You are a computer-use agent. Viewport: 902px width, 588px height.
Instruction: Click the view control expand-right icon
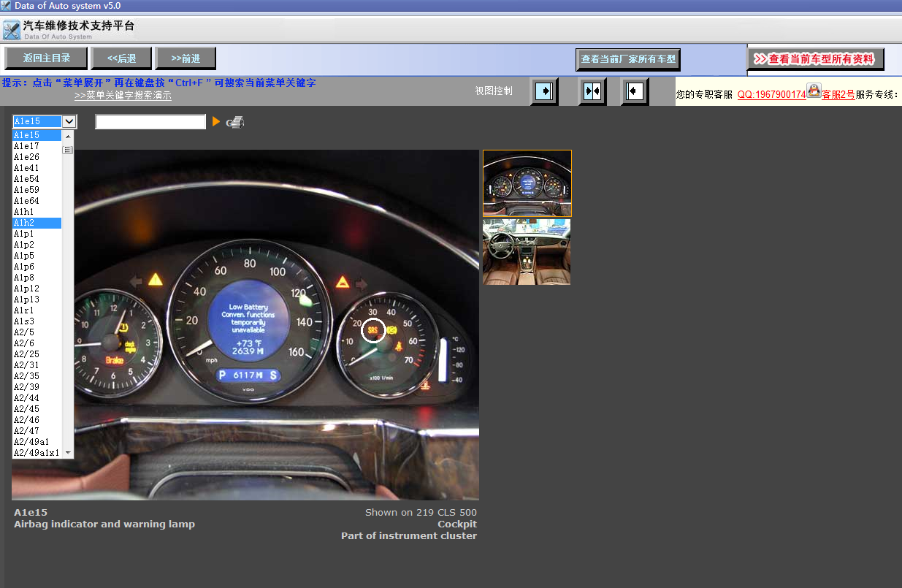point(544,91)
